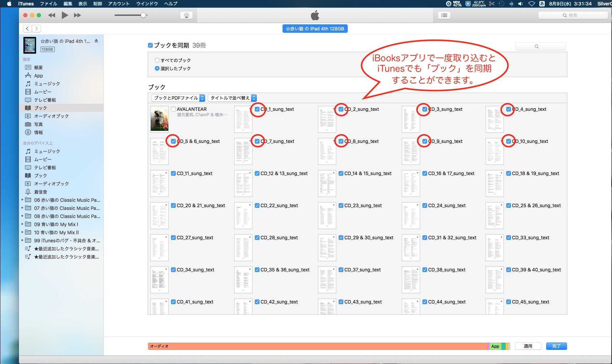
Task: Select the すべてのブック radio button
Action: 157,60
